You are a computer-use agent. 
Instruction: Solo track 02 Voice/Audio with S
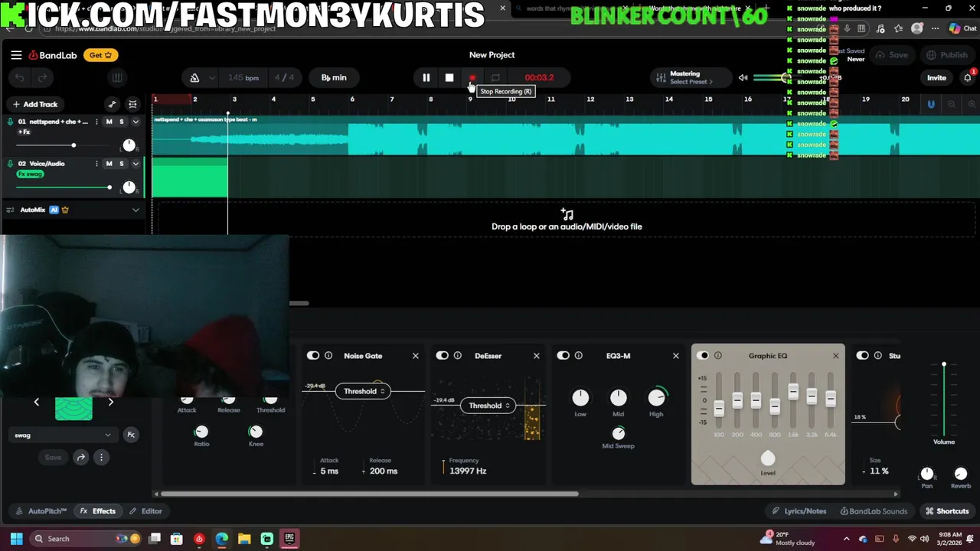(x=121, y=164)
